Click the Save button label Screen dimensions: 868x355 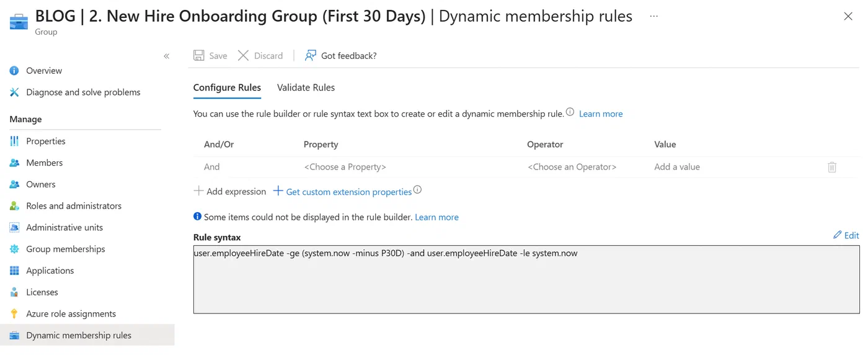point(218,56)
